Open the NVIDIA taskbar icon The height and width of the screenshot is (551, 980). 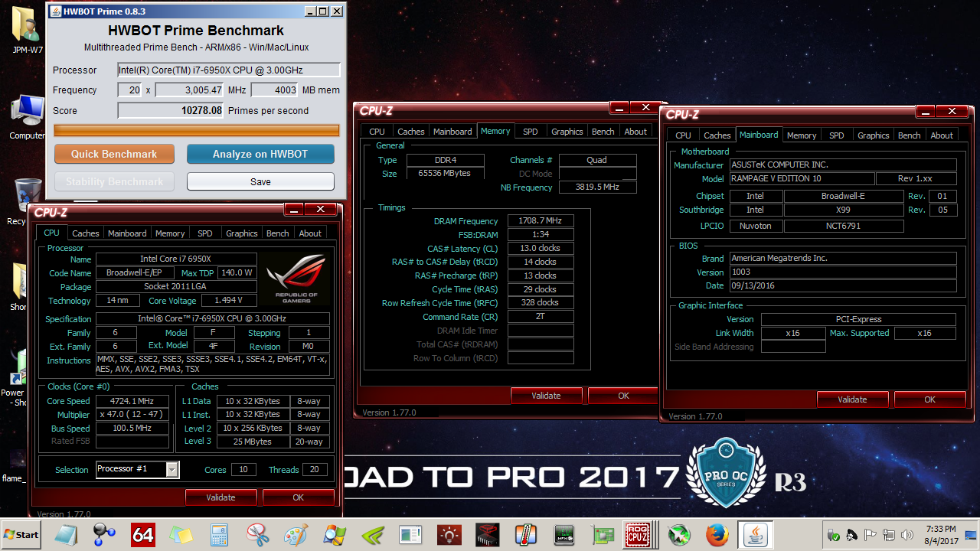point(373,534)
